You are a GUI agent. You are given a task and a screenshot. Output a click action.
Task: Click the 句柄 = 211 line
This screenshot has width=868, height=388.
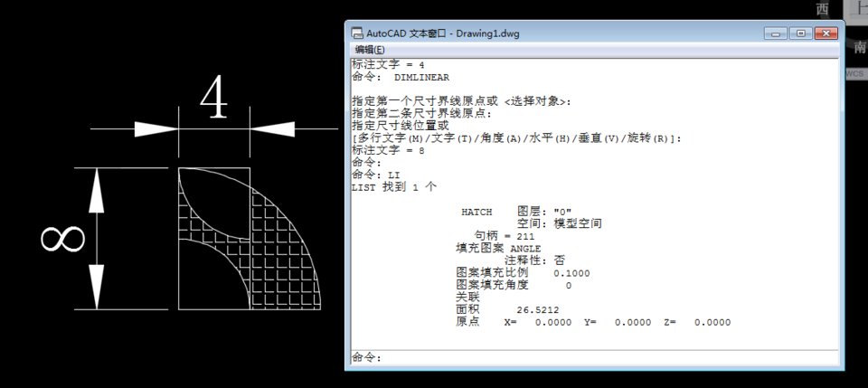(505, 236)
